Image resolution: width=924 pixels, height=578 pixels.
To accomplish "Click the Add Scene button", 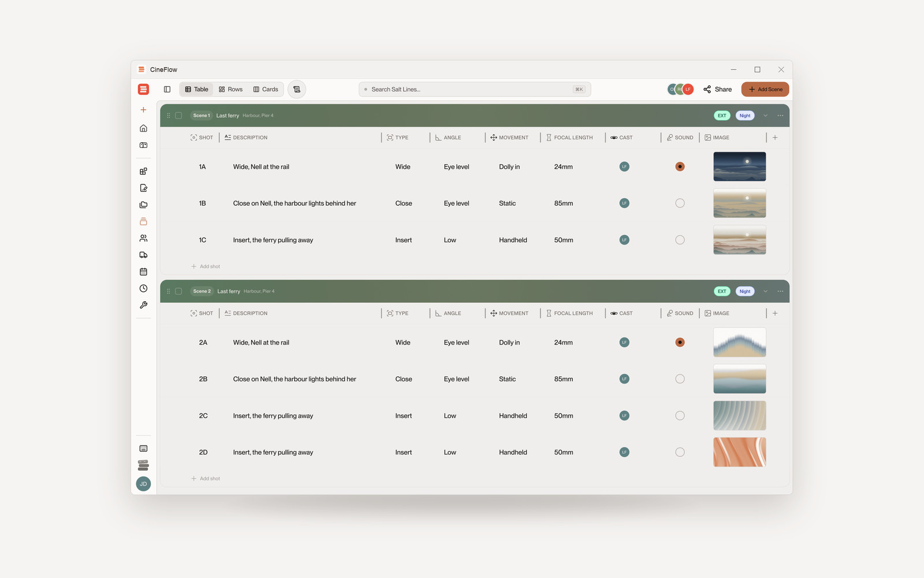I will (765, 89).
